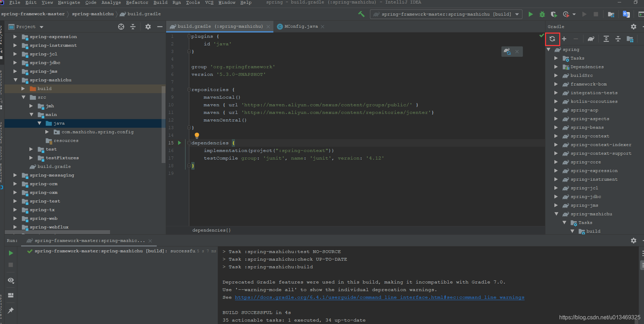Expand all in Gradle tool window

(x=606, y=39)
